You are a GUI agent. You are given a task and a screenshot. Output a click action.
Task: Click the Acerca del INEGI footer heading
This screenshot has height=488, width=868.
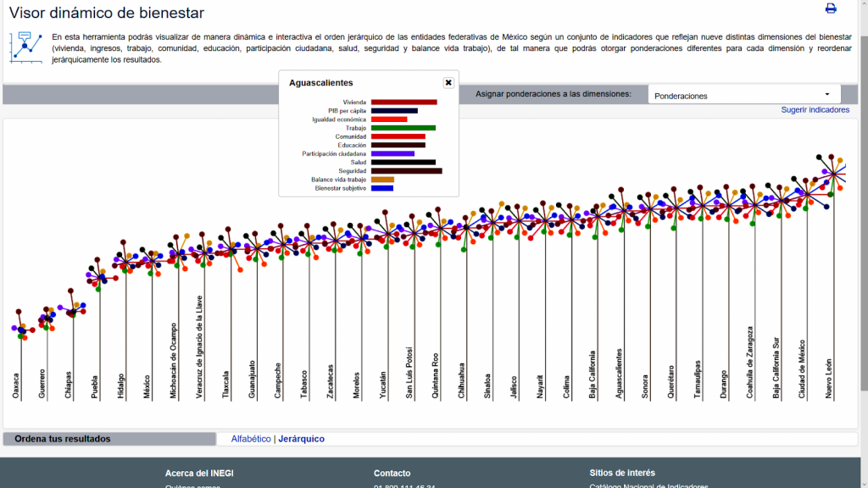[x=199, y=473]
